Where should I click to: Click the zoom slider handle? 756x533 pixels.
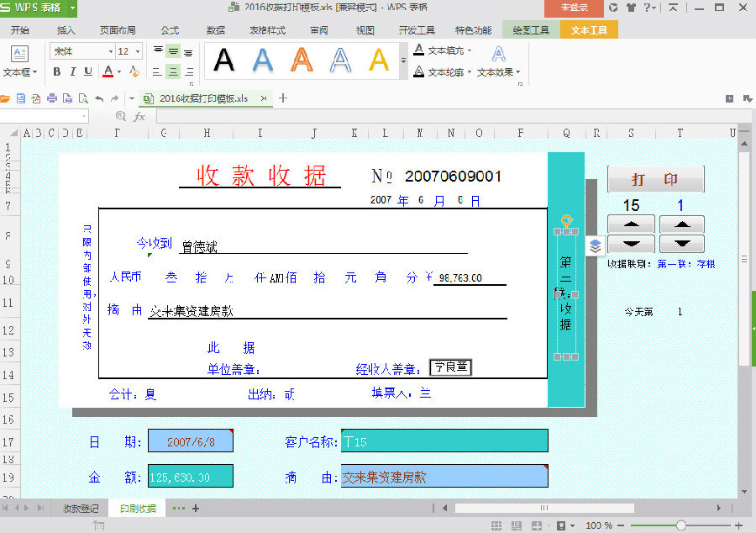click(680, 525)
